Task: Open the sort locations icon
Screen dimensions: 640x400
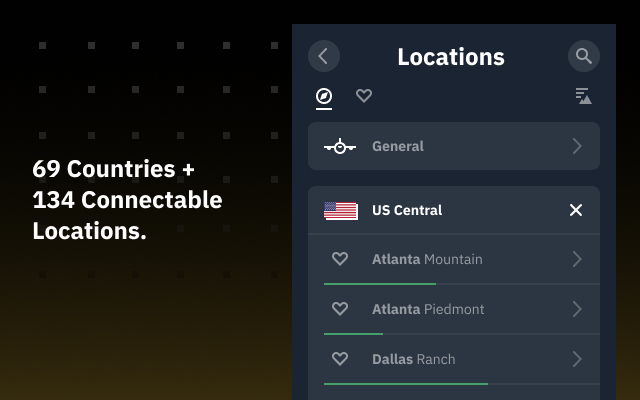Action: tap(583, 96)
